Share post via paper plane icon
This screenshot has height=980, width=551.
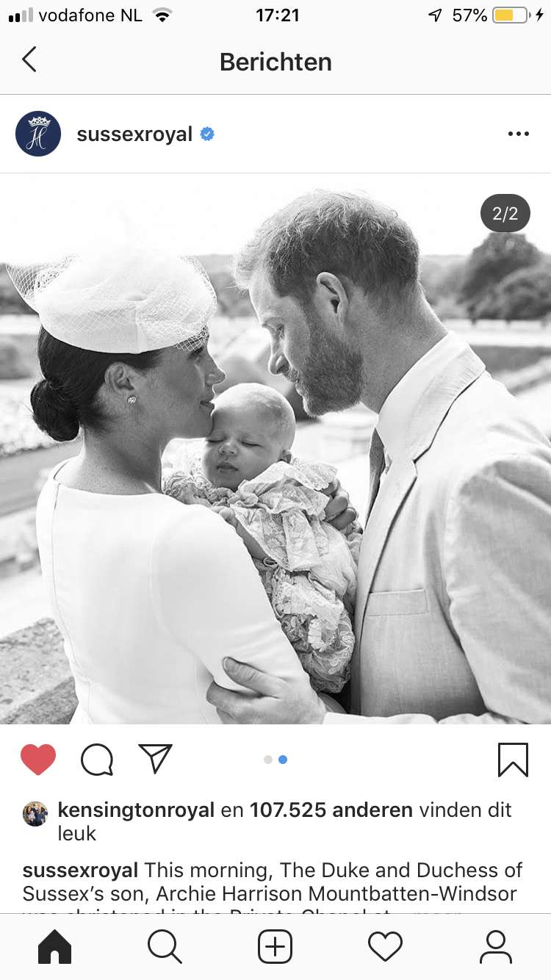coord(155,759)
